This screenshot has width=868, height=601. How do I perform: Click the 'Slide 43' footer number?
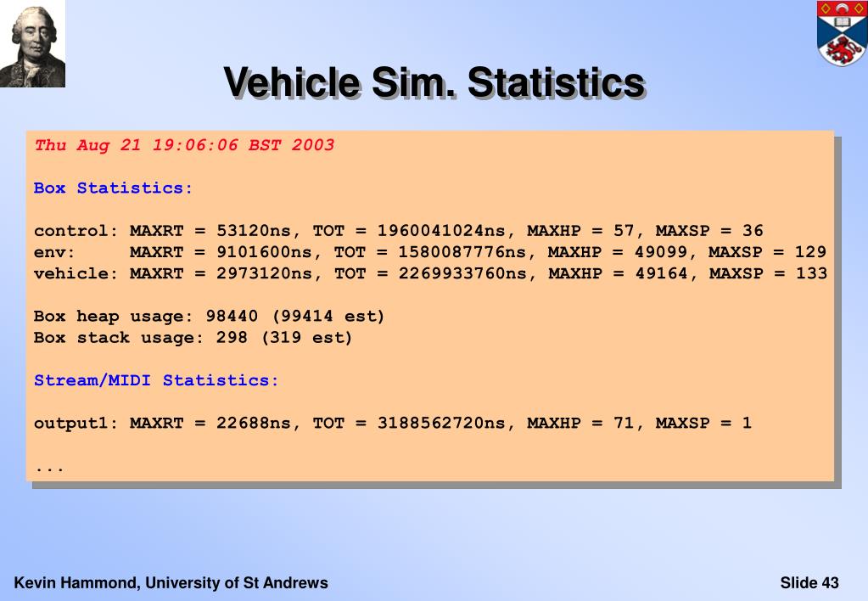809,582
